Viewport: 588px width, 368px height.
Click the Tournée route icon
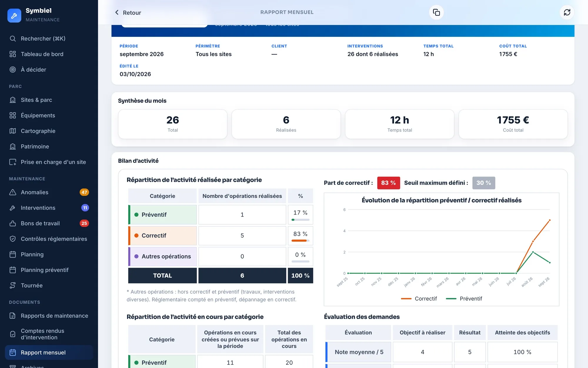[13, 286]
